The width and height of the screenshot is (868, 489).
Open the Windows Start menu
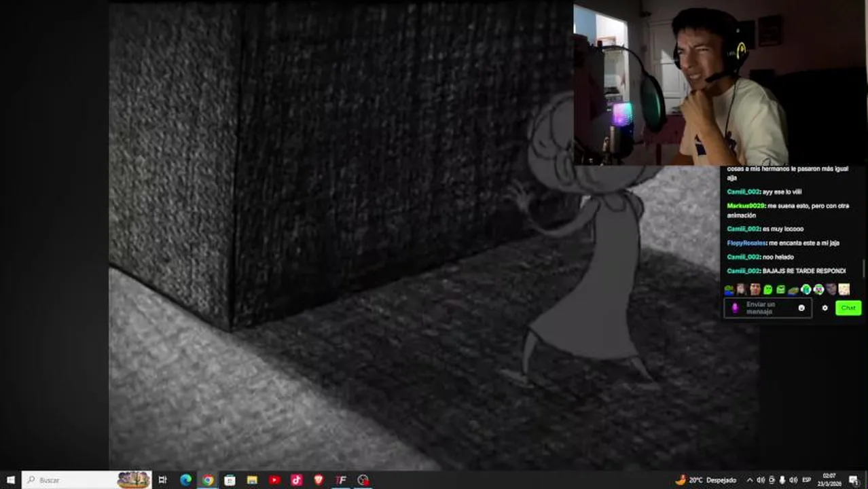[10, 480]
